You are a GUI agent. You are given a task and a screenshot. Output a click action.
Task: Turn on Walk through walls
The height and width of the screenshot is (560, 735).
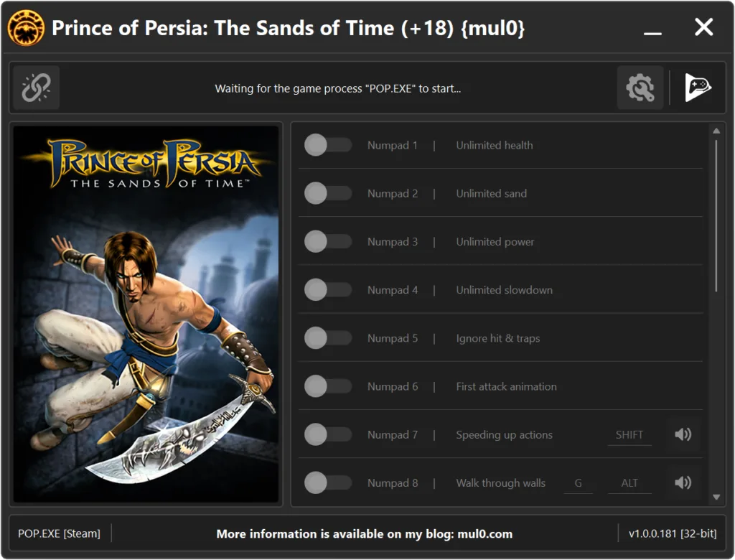(328, 482)
